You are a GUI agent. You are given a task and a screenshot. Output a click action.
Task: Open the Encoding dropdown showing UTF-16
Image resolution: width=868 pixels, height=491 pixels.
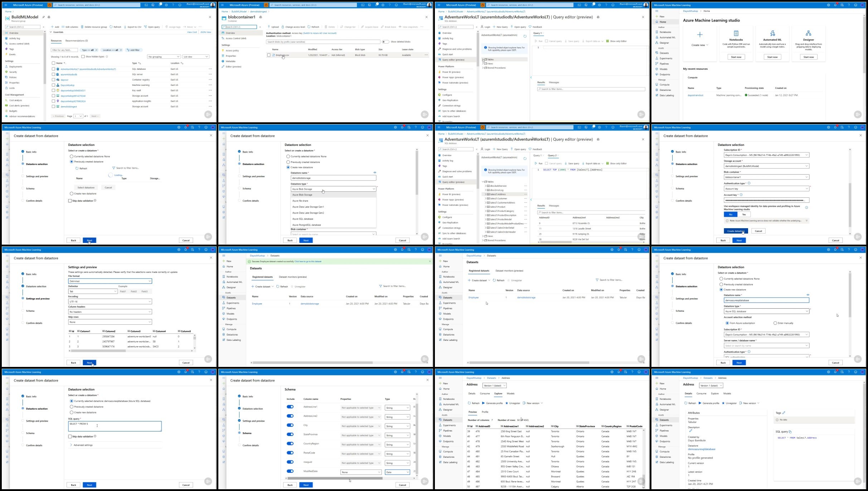(x=110, y=301)
